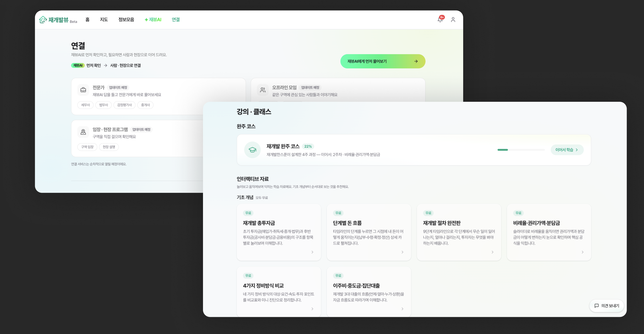This screenshot has height=334, width=644.
Task: Click the 재뷰AI에게 먼저 물어보기 button
Action: [383, 61]
